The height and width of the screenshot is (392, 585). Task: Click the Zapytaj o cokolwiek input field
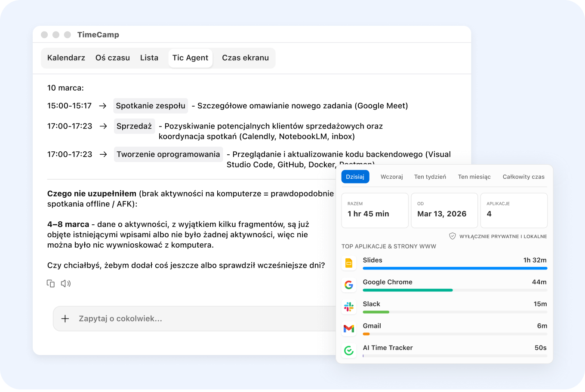point(194,319)
